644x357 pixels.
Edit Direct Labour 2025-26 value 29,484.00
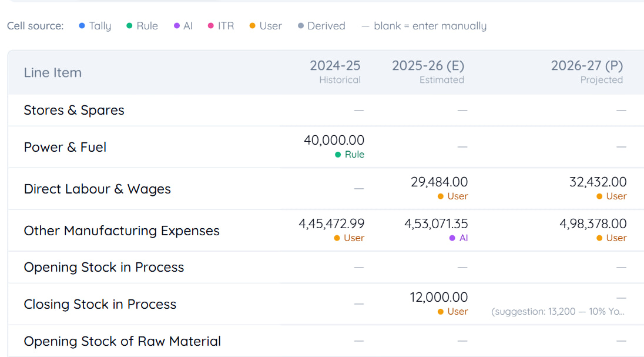439,182
